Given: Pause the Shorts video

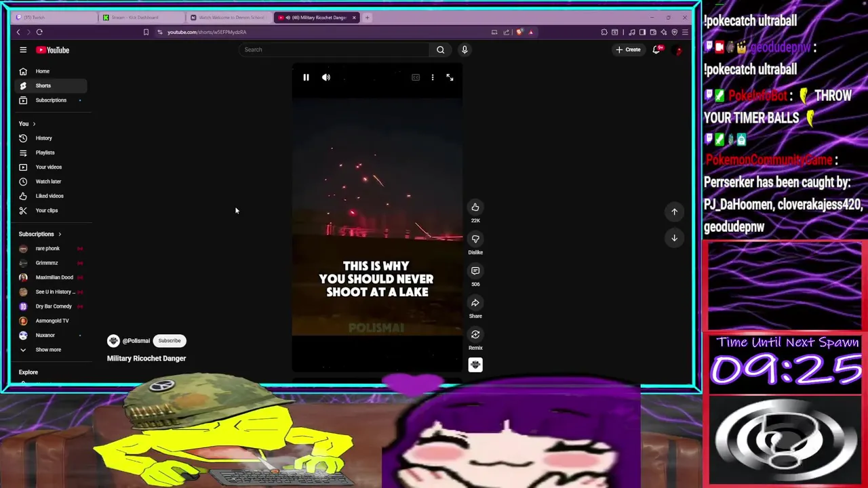Looking at the screenshot, I should coord(306,77).
